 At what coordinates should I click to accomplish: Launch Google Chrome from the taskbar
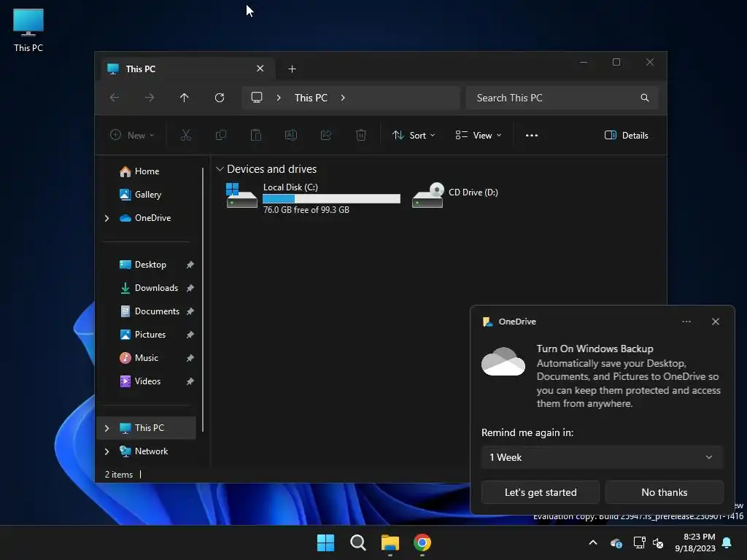(422, 542)
